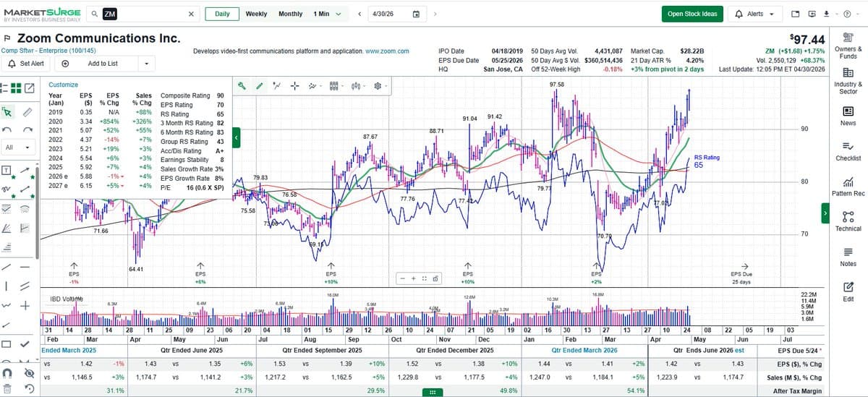The image size is (868, 397).
Task: Click the green panel drag handle button
Action: click(432, 392)
